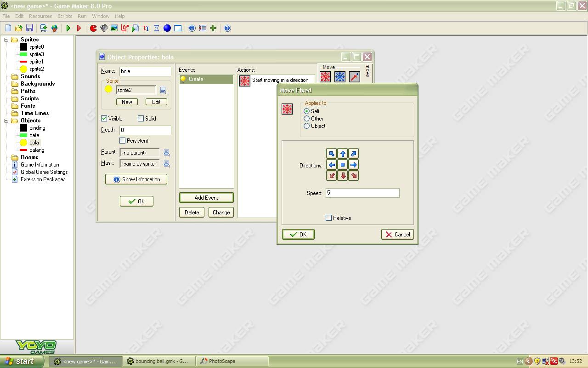Open an existing game via folder icon
This screenshot has width=588, height=368.
click(19, 28)
